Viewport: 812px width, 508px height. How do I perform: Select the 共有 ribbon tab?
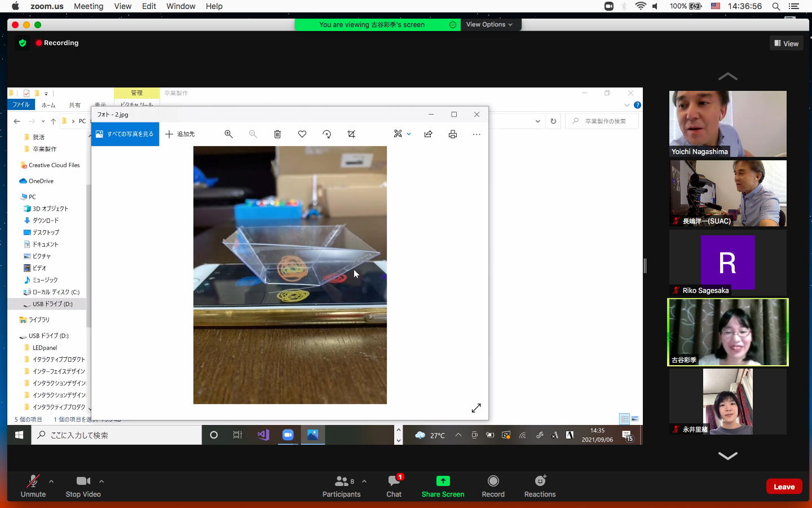click(74, 105)
